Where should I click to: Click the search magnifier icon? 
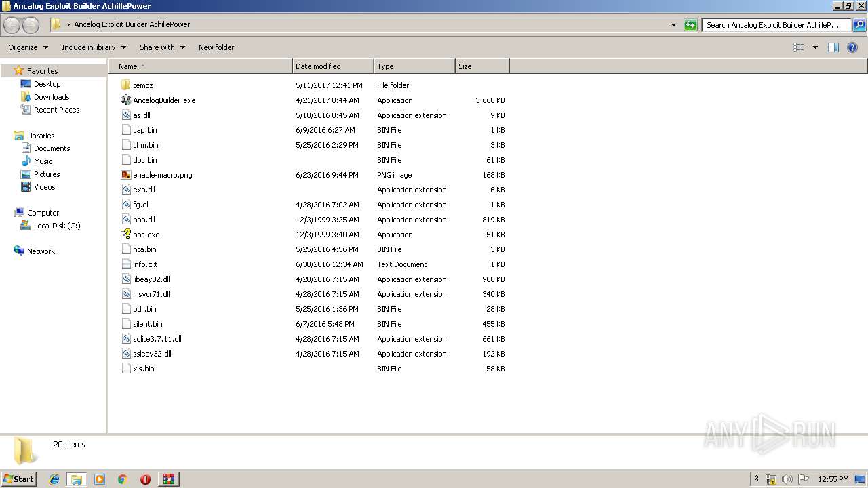[x=859, y=25]
